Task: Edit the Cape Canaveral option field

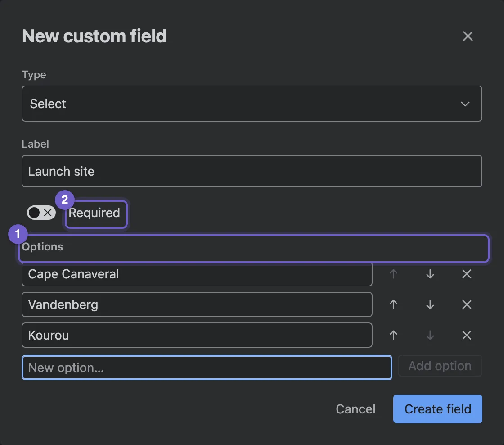Action: pyautogui.click(x=197, y=274)
